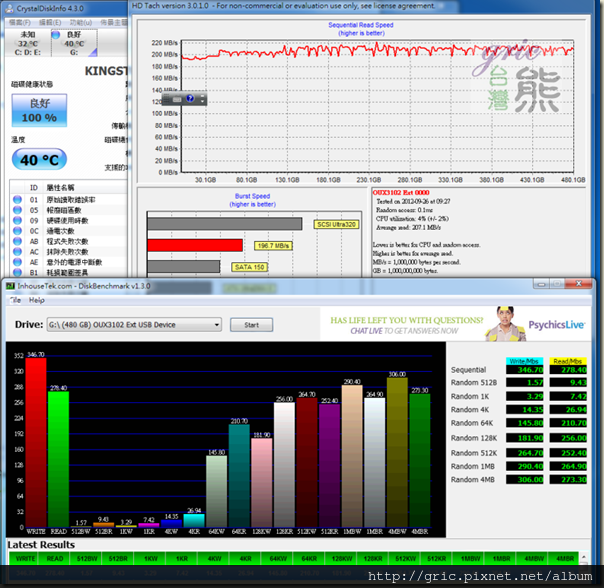This screenshot has height=588, width=604.
Task: Open 編輯(E) menu in CrystalDiskInfo
Action: click(50, 22)
